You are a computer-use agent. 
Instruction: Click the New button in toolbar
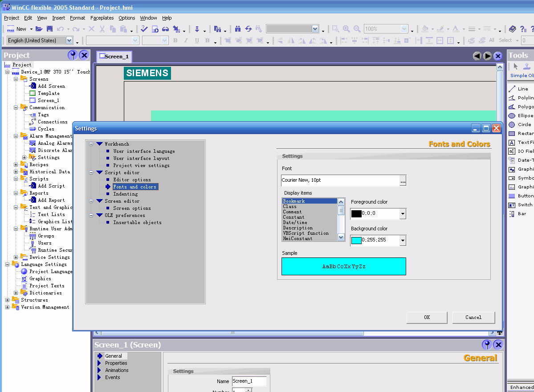pos(17,29)
